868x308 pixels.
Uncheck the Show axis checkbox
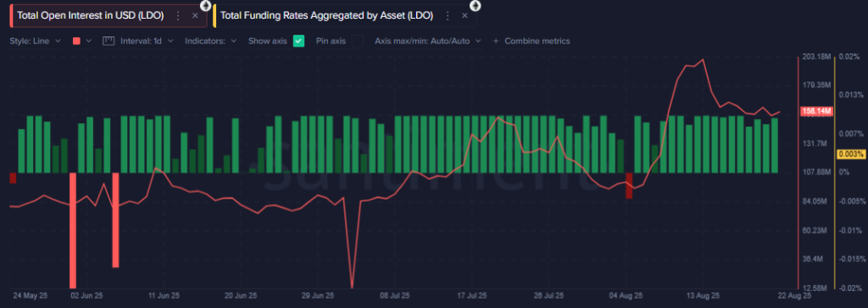pos(299,41)
